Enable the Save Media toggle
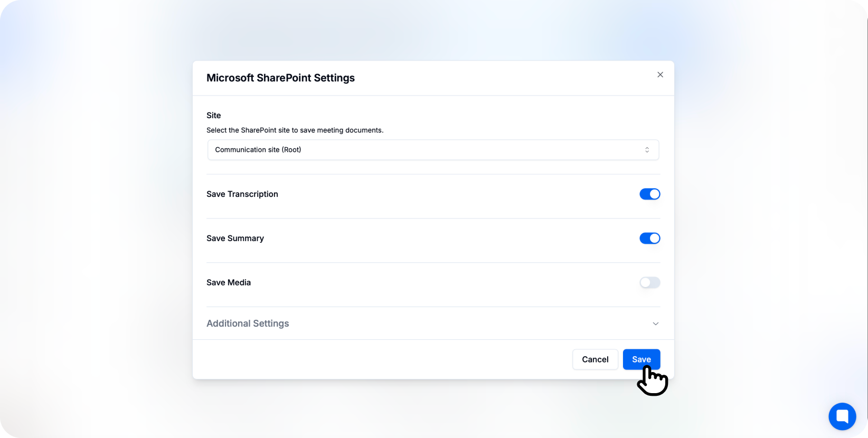 pos(649,283)
